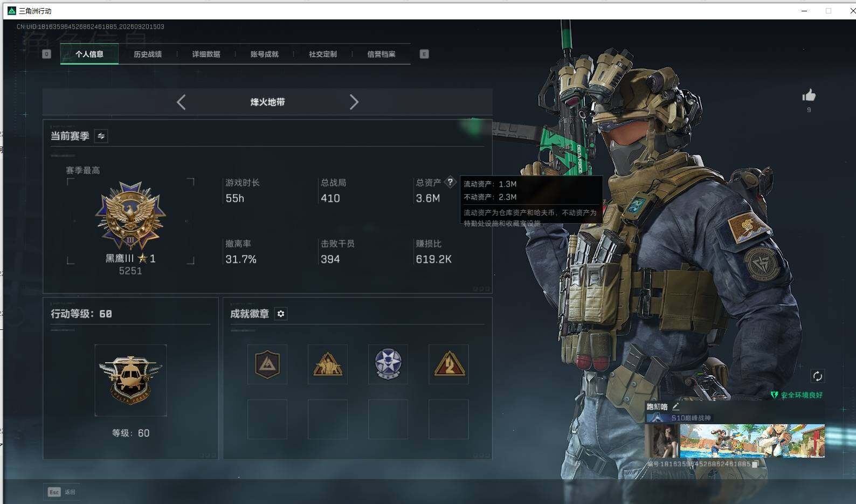Switch to previous game mode with left arrow
Screen dimensions: 856x504
pos(181,102)
